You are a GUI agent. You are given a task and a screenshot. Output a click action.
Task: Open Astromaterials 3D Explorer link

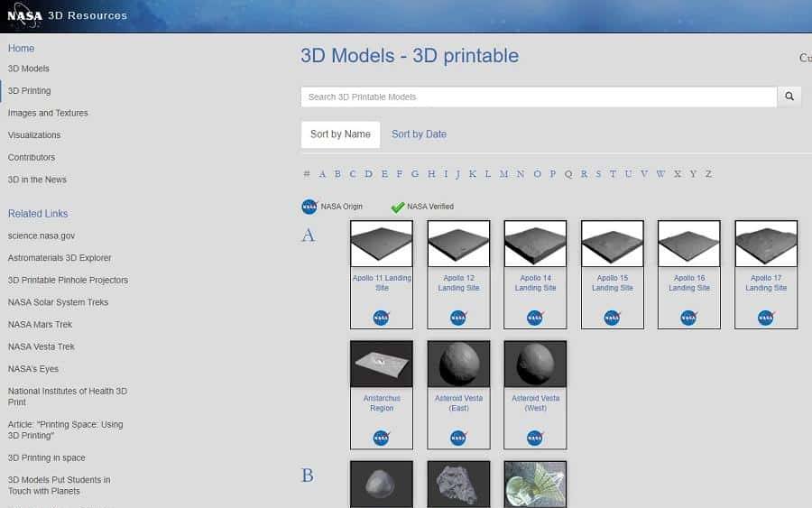tap(60, 258)
